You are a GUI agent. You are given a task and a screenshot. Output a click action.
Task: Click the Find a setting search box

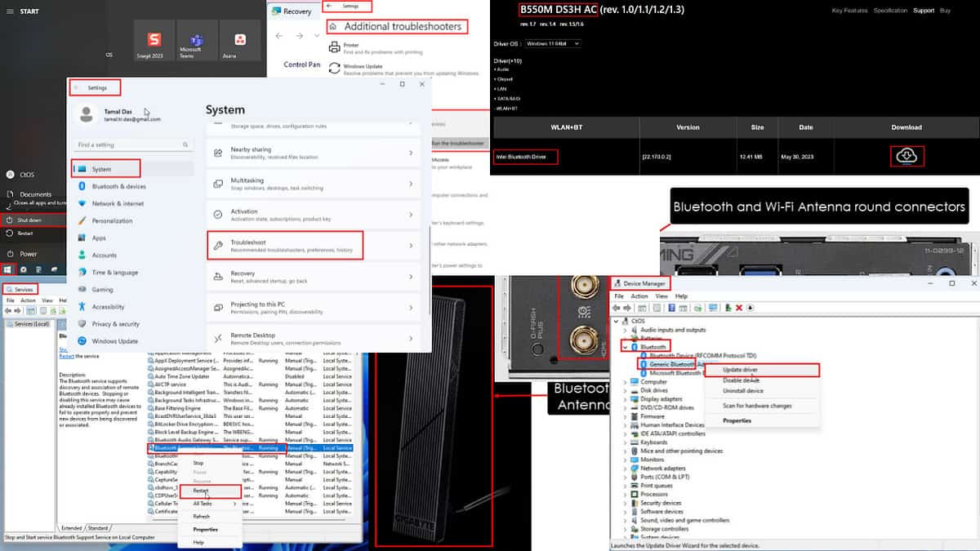(x=132, y=144)
